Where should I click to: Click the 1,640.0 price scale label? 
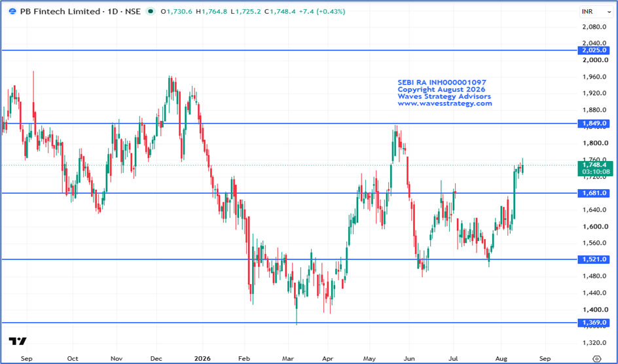[594, 210]
